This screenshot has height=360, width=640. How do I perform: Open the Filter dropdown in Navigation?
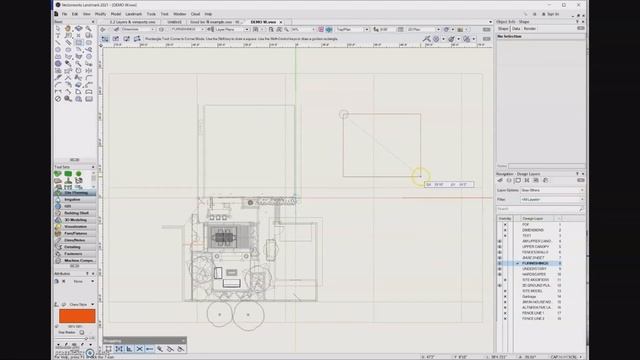click(x=552, y=200)
